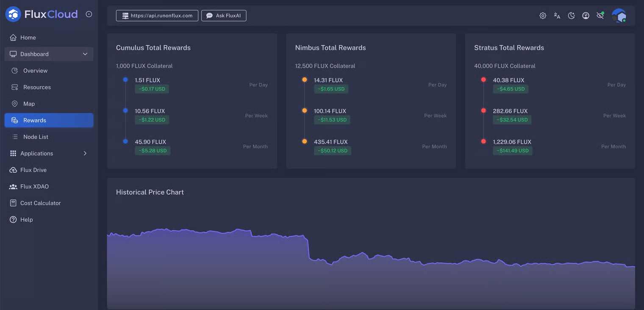This screenshot has height=310, width=644.
Task: Open the Ask FluxAI chat button
Action: [x=224, y=16]
